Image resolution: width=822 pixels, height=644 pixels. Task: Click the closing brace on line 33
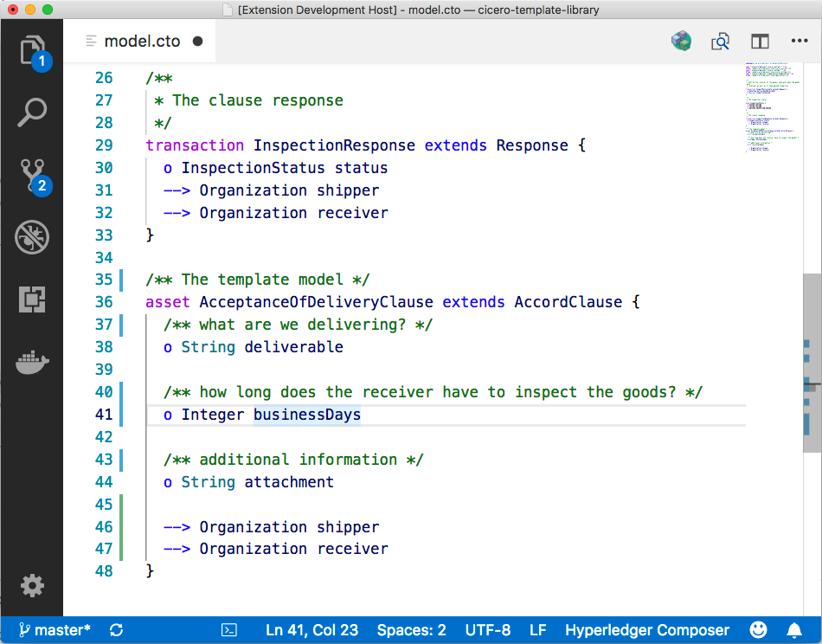pyautogui.click(x=150, y=235)
